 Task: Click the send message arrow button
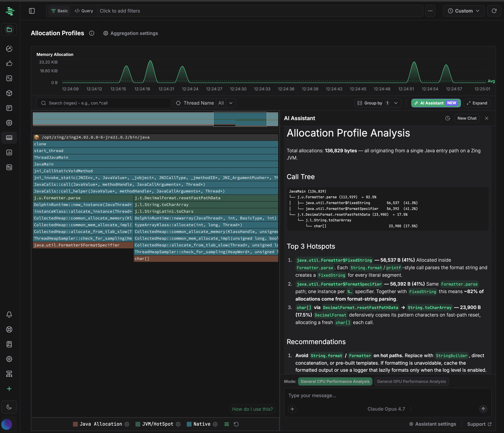(483, 409)
